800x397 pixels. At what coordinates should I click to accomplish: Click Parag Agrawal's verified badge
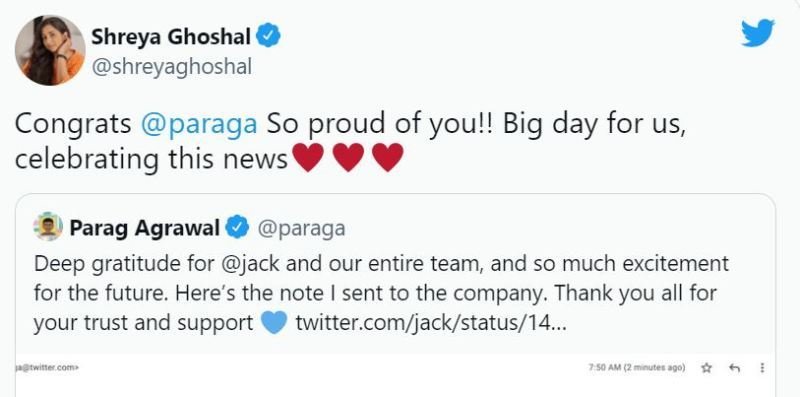(237, 227)
